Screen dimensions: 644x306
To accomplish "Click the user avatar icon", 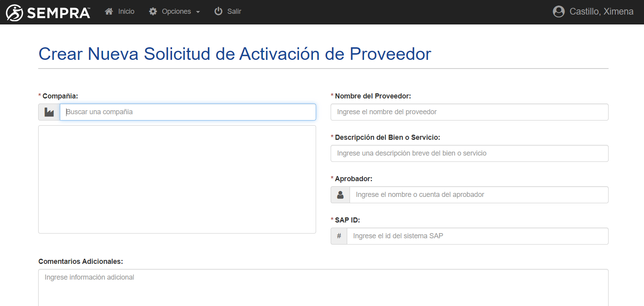I will [x=558, y=11].
